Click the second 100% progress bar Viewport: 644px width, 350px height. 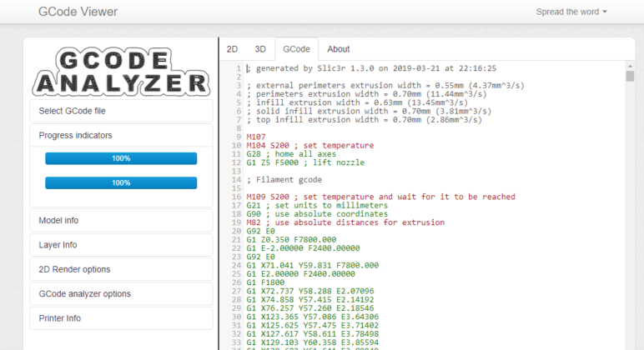121,183
